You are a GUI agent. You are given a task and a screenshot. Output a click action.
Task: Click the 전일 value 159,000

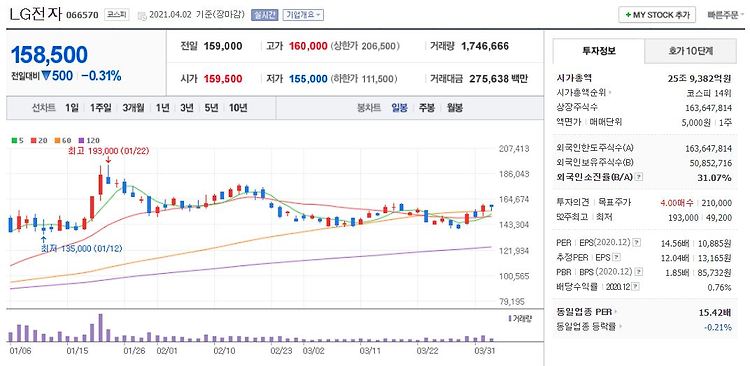point(223,46)
